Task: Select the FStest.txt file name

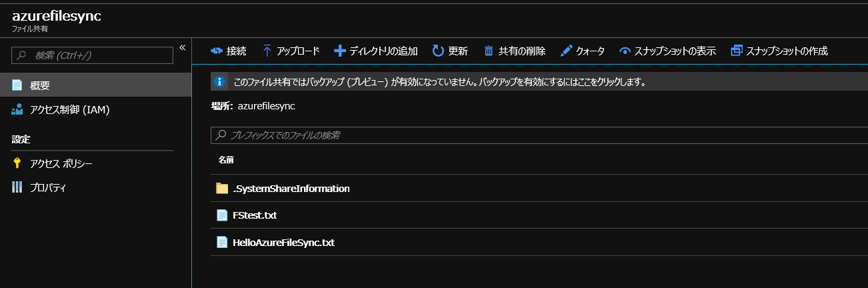Action: point(255,215)
